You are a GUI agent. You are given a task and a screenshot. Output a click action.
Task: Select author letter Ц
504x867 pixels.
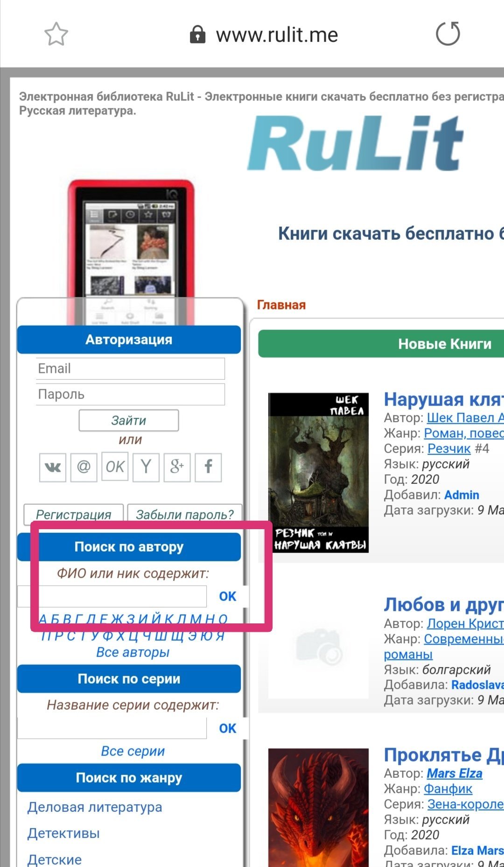click(x=133, y=636)
